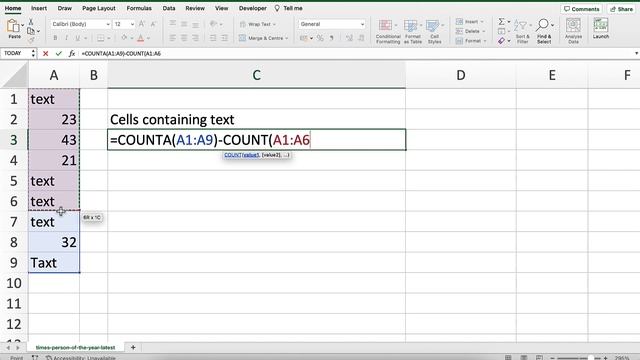Click the Increase Decimal icon
This screenshot has height=360, width=640.
pos(349,38)
